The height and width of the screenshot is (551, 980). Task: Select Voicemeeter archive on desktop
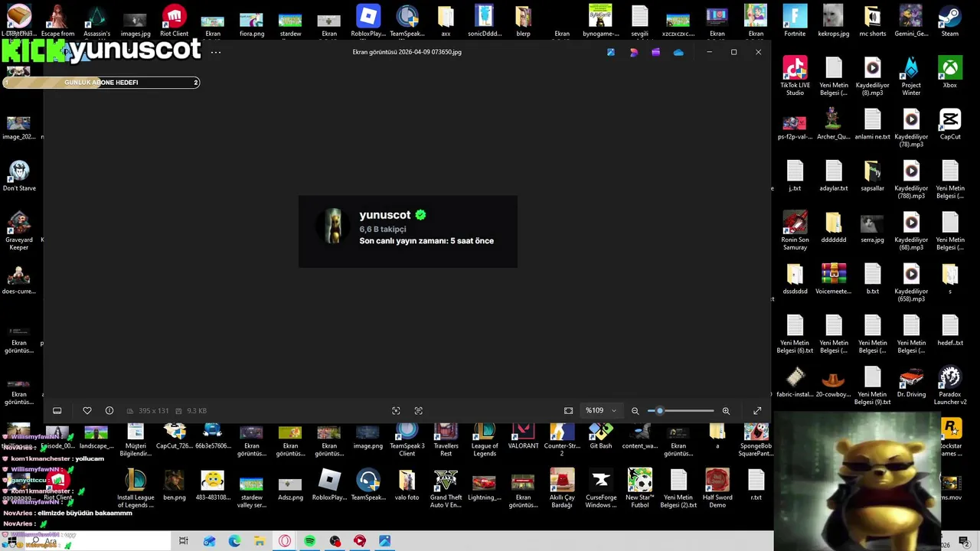[834, 279]
